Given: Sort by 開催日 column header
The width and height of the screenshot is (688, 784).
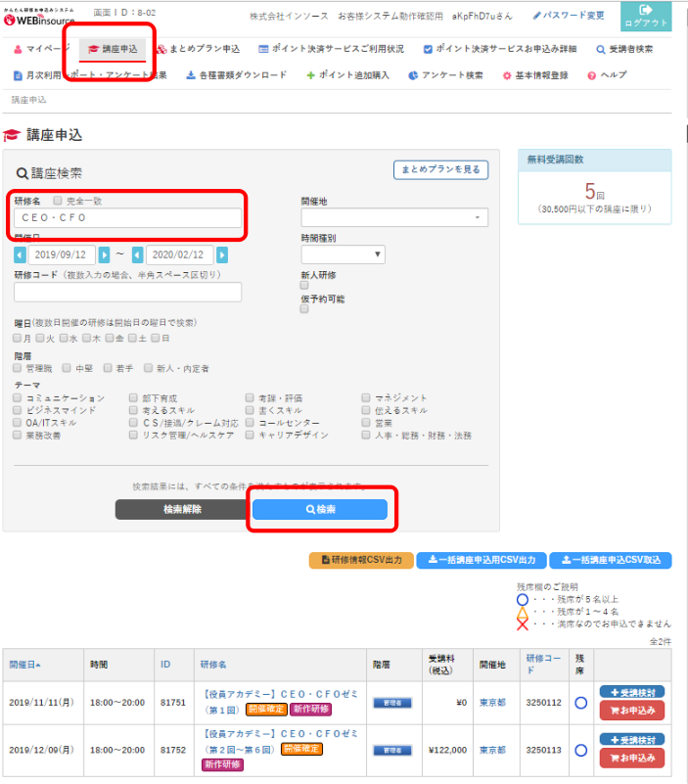Looking at the screenshot, I should pos(25,665).
